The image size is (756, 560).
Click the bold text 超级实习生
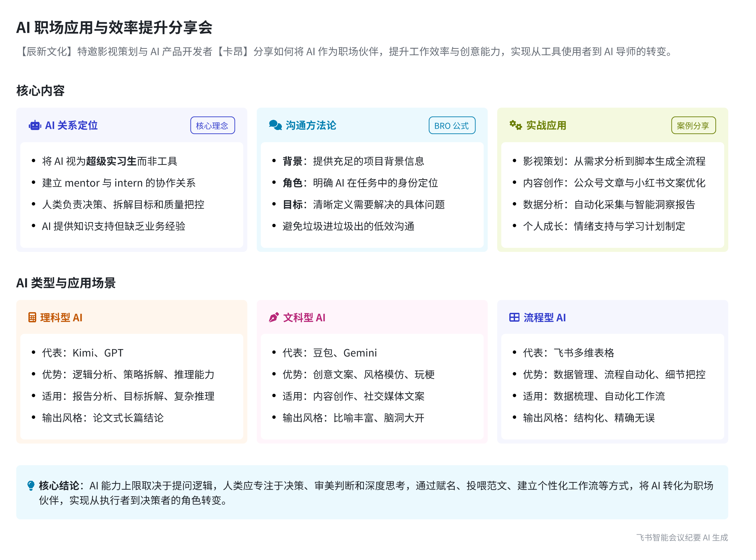coord(111,161)
